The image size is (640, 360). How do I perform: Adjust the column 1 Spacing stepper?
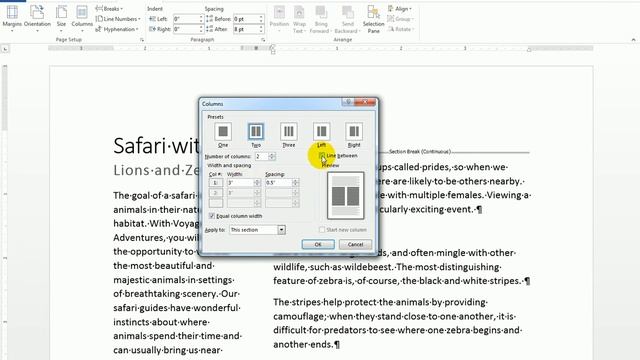296,183
